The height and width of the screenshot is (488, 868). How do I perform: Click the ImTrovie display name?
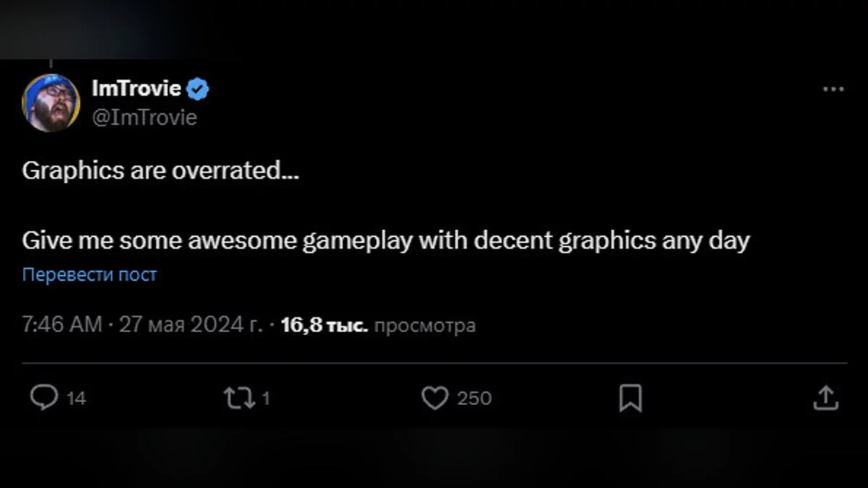point(136,89)
